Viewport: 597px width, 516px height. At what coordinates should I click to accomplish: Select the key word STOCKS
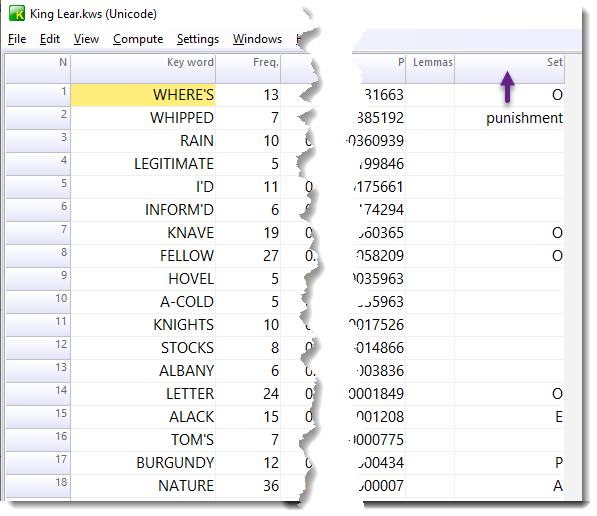[143, 348]
